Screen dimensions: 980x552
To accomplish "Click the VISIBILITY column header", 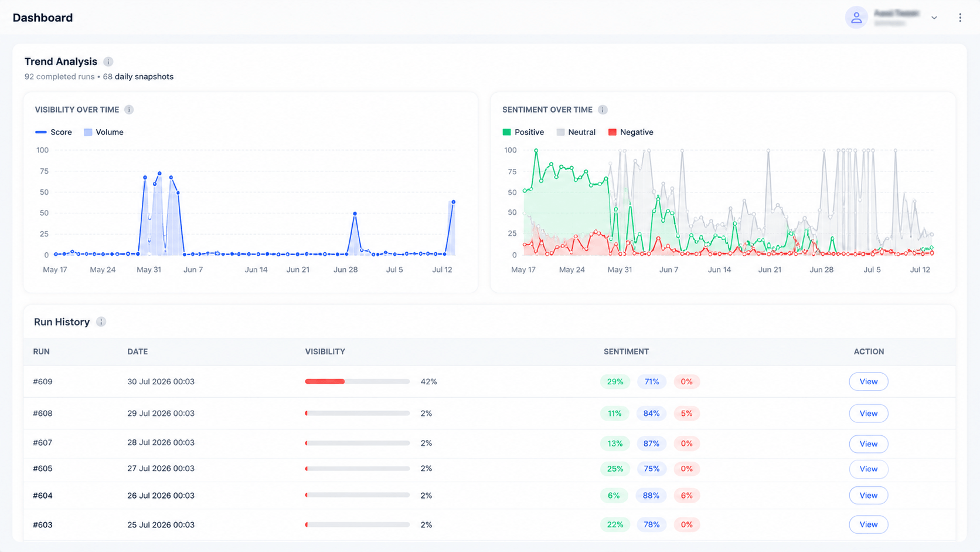I will tap(325, 351).
